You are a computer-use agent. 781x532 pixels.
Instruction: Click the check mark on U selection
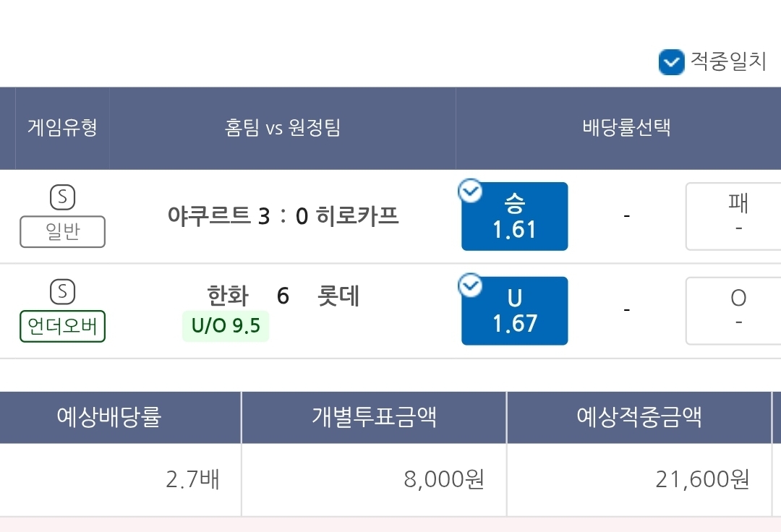click(470, 286)
